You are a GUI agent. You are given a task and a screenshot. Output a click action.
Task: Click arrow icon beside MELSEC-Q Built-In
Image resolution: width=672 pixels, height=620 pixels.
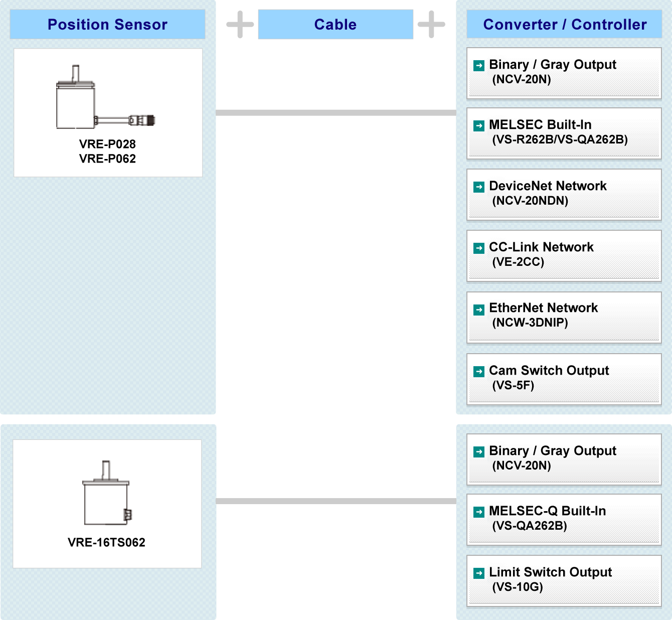coord(479,512)
